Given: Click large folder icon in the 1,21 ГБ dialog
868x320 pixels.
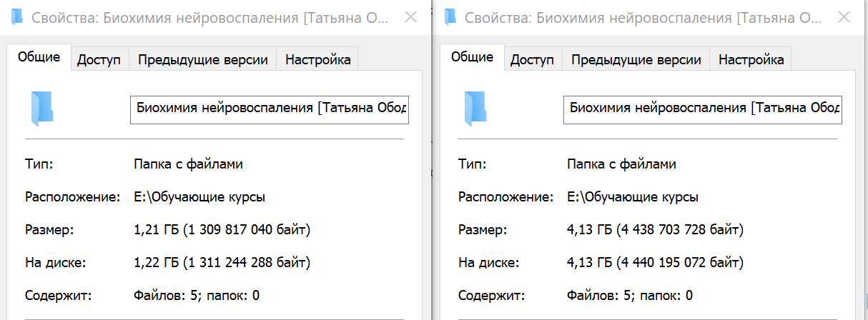Looking at the screenshot, I should tap(42, 108).
